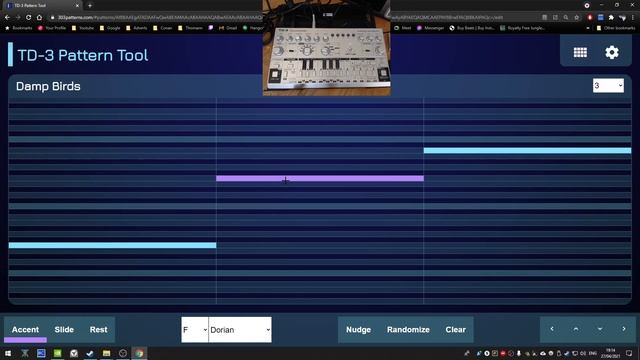640x360 pixels.
Task: Click the Randomize button
Action: pyautogui.click(x=408, y=329)
